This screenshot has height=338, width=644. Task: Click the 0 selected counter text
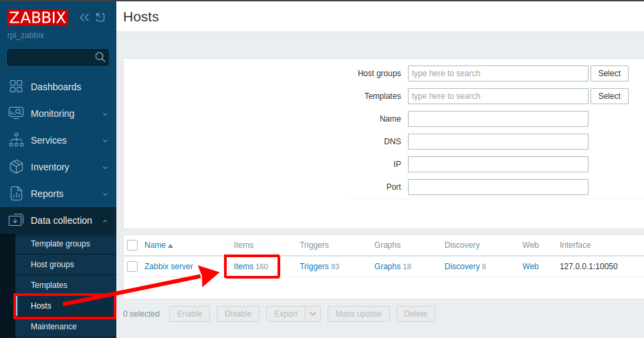(141, 314)
